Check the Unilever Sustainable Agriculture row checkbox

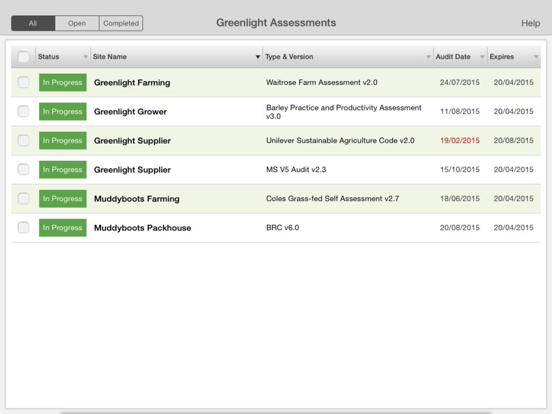[24, 140]
